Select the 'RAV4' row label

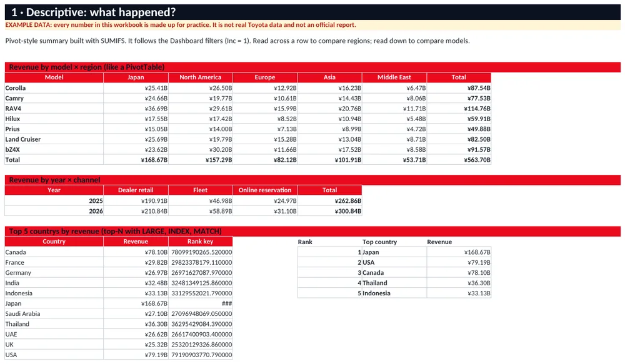54,108
